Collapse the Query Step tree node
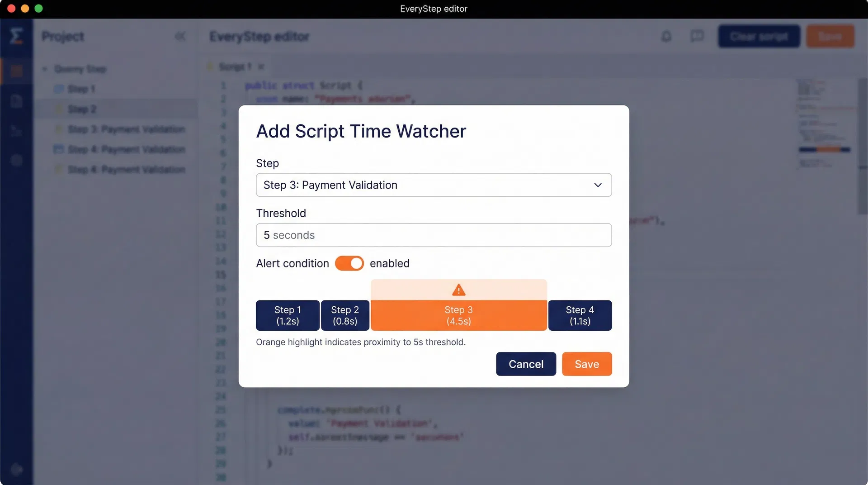The width and height of the screenshot is (868, 485). [x=45, y=69]
